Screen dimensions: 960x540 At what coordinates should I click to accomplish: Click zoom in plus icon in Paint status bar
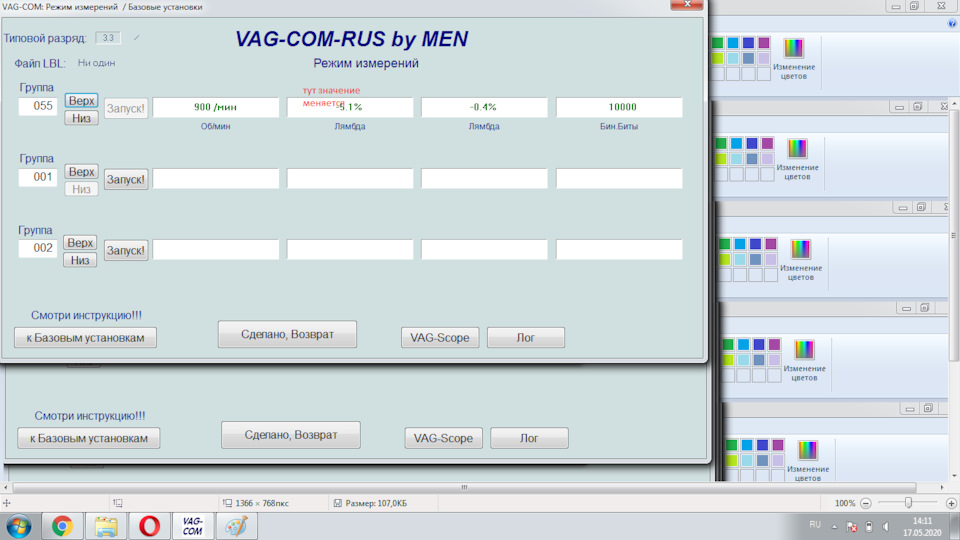pyautogui.click(x=951, y=503)
